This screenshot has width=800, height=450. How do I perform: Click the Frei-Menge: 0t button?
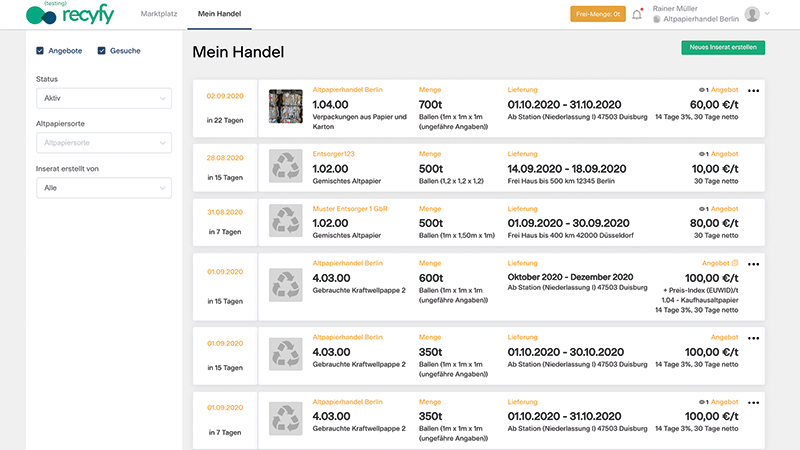[597, 14]
